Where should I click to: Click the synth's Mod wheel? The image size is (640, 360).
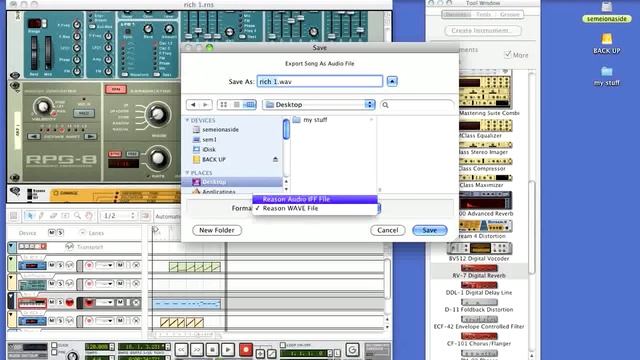click(x=48, y=53)
